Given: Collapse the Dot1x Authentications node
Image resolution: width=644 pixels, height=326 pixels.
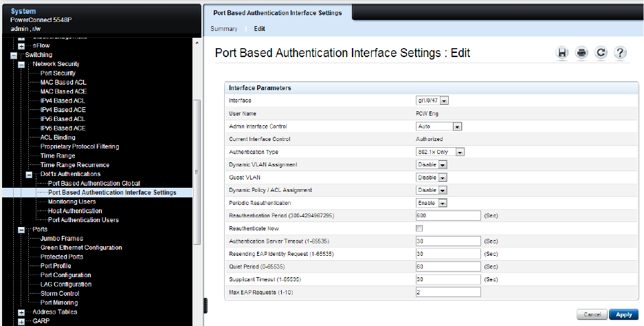Looking at the screenshot, I should (x=29, y=175).
